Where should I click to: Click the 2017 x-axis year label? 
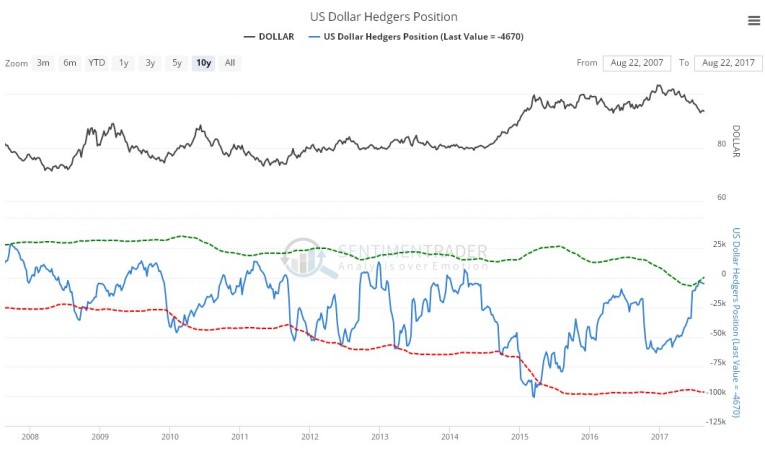[x=660, y=437]
